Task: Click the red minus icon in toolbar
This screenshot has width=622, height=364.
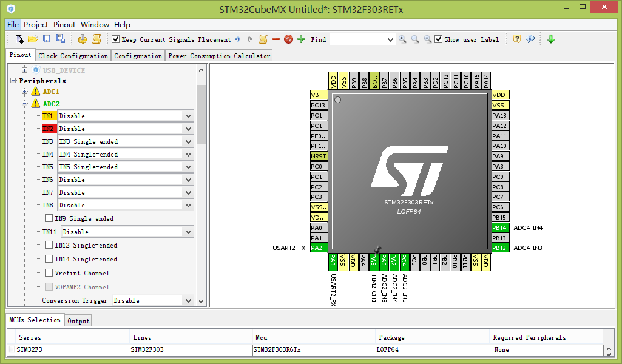Action: [276, 39]
